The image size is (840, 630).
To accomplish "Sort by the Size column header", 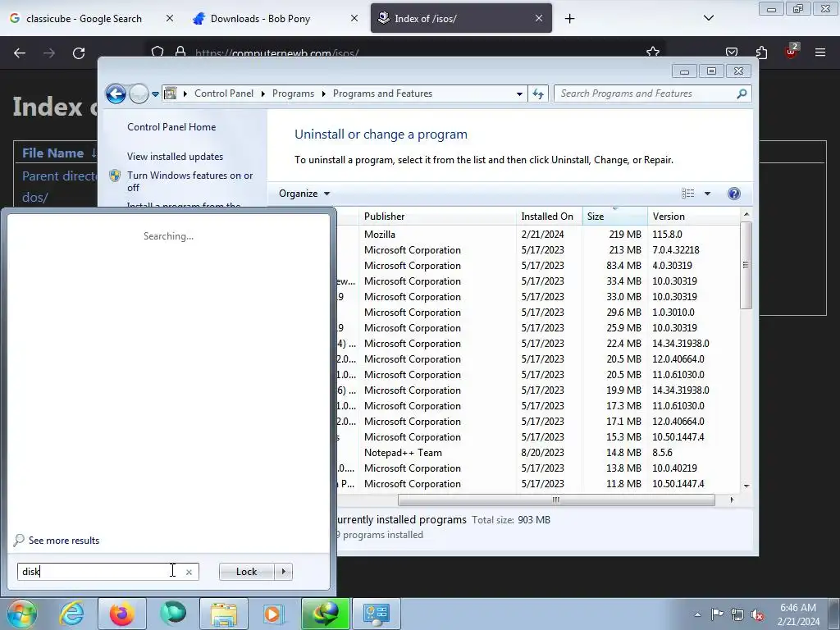I will tap(615, 217).
